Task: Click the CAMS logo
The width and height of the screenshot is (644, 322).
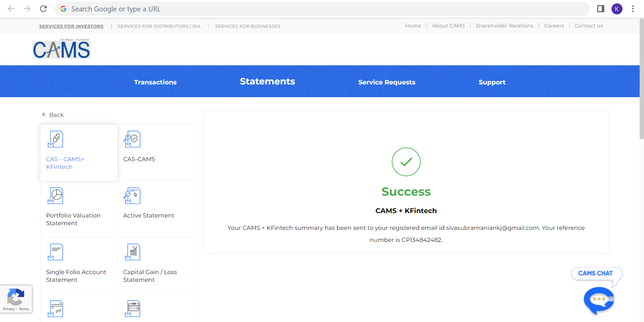Action: coord(61,49)
